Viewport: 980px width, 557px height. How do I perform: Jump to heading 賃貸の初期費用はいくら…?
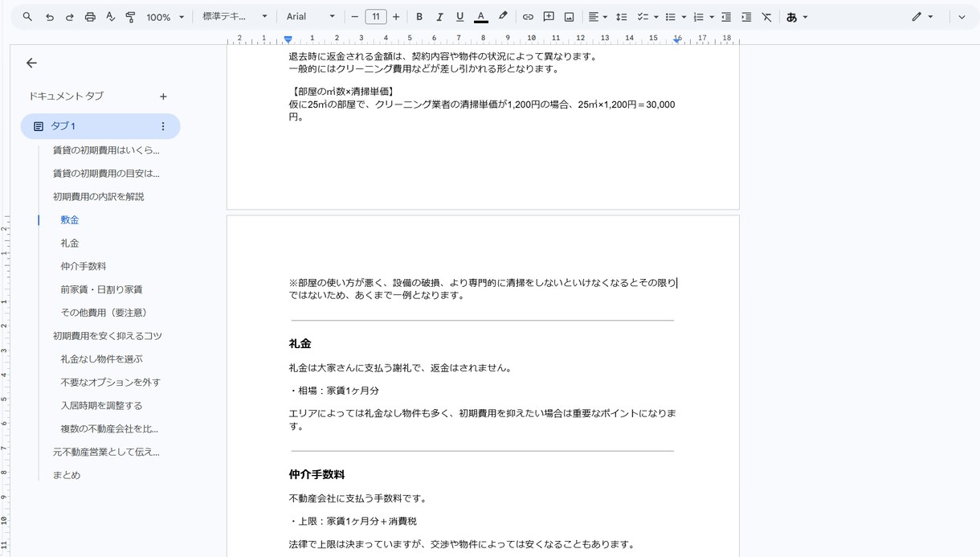coord(106,150)
